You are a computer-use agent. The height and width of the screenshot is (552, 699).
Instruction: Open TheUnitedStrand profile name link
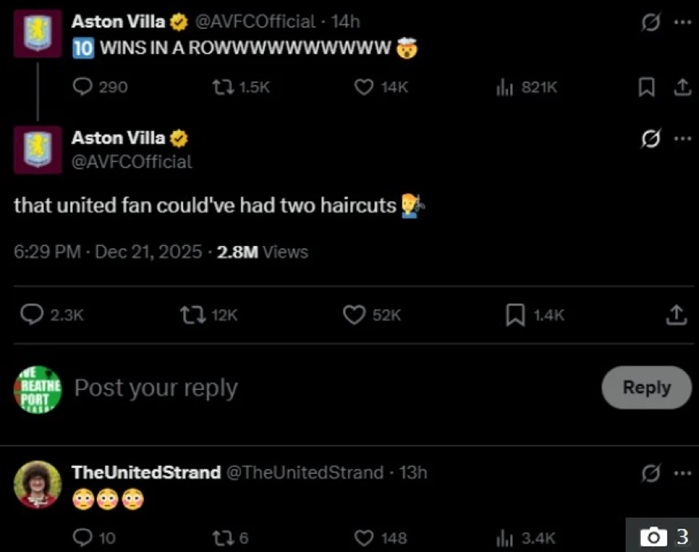tap(146, 472)
